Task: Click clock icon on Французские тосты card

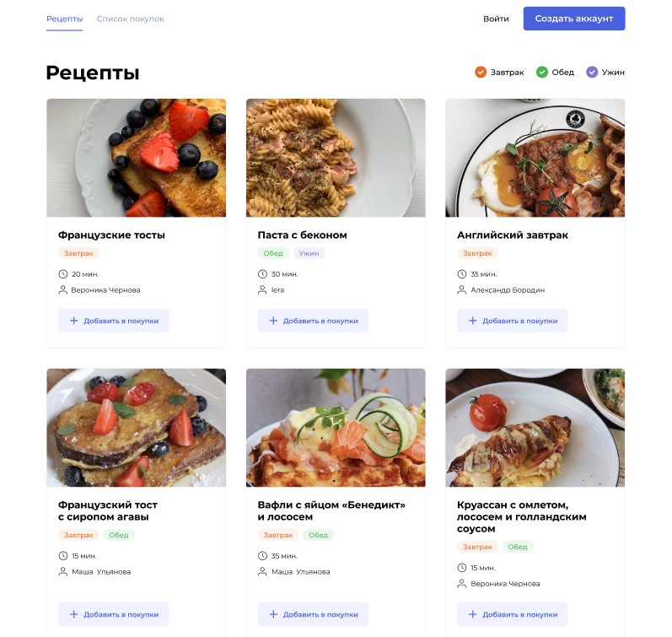Action: point(63,274)
